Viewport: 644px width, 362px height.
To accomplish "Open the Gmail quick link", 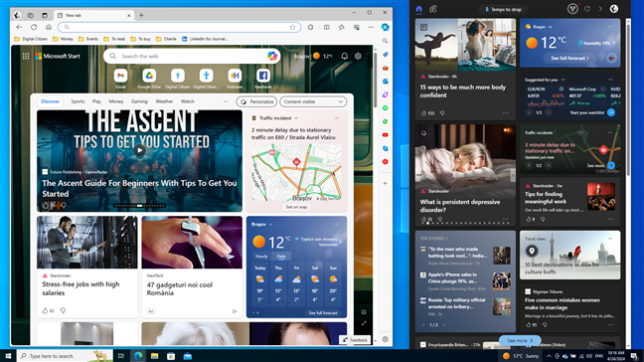I will coord(120,76).
